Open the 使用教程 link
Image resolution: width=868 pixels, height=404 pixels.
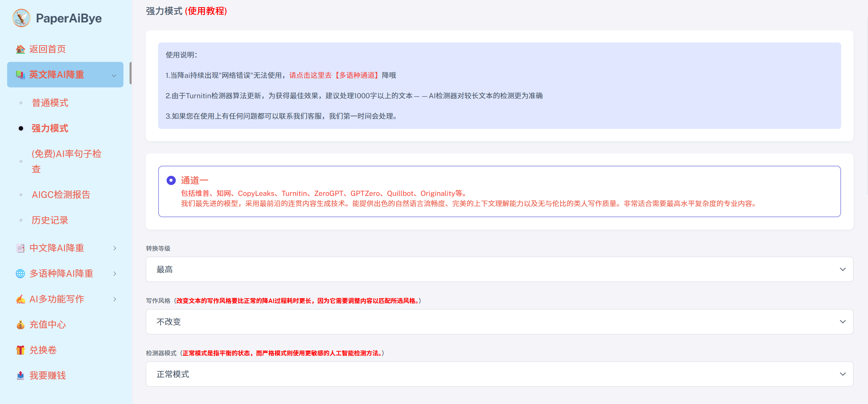pos(206,12)
